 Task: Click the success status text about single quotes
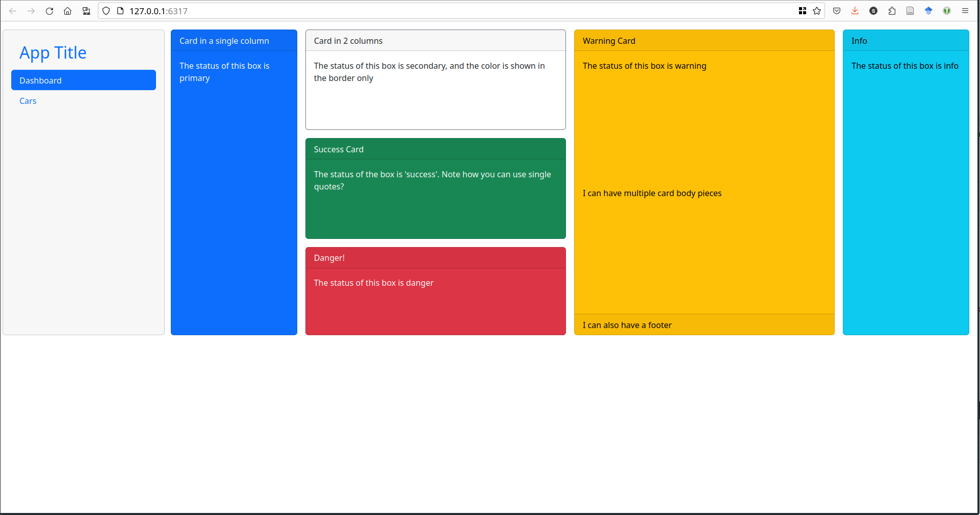pos(432,180)
